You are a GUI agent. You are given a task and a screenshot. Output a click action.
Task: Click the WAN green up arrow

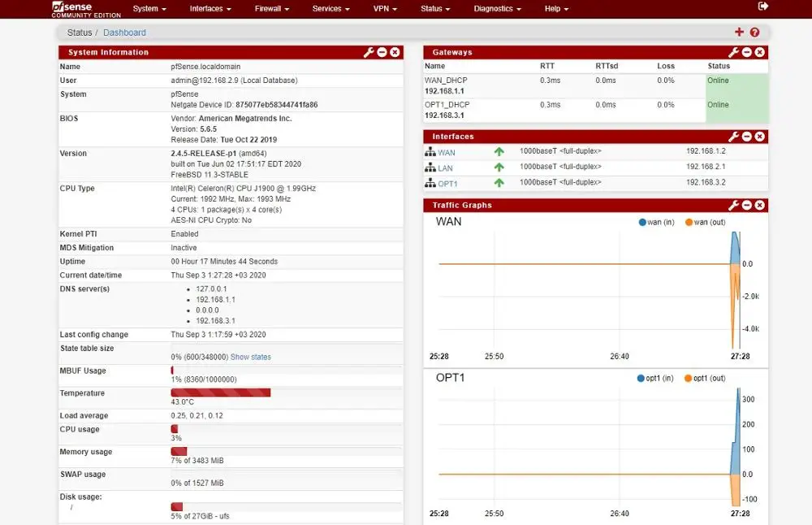[x=499, y=152]
